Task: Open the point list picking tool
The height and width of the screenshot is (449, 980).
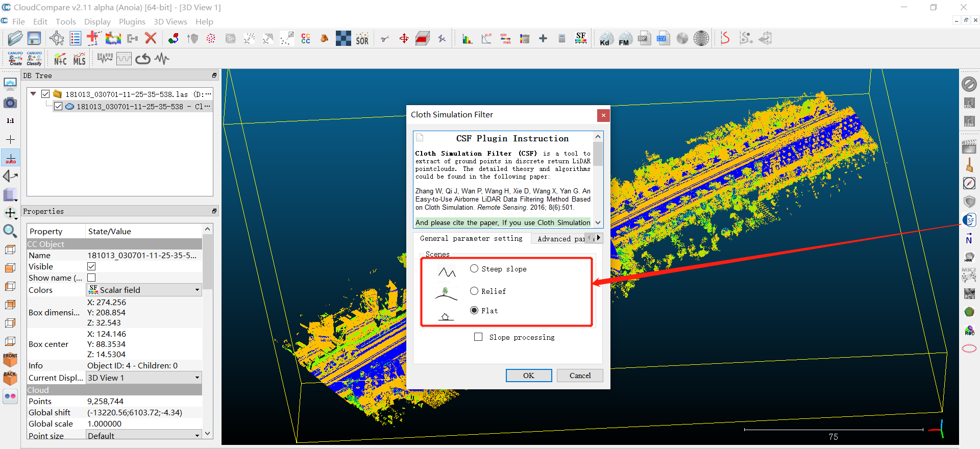Action: tap(76, 38)
